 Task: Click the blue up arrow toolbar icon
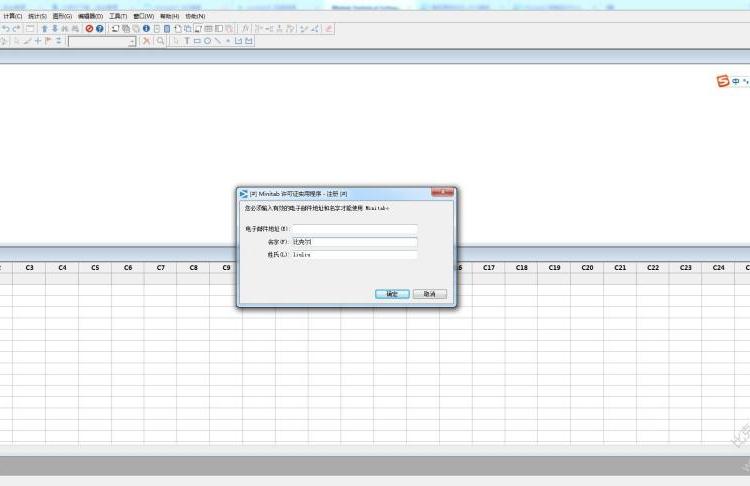(44, 29)
